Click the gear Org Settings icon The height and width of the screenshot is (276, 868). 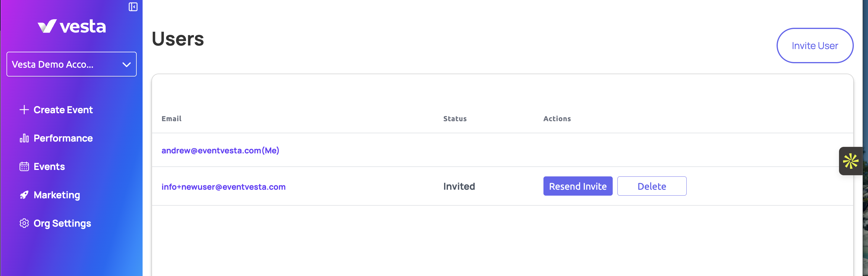[24, 223]
